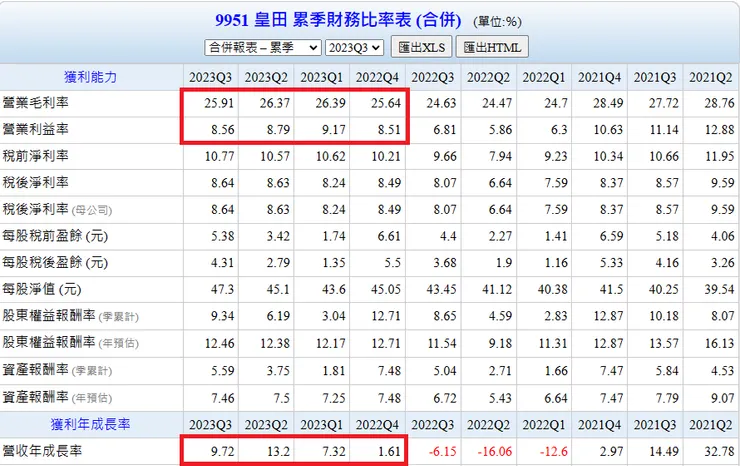Click the 匯出XLS export button

click(421, 47)
